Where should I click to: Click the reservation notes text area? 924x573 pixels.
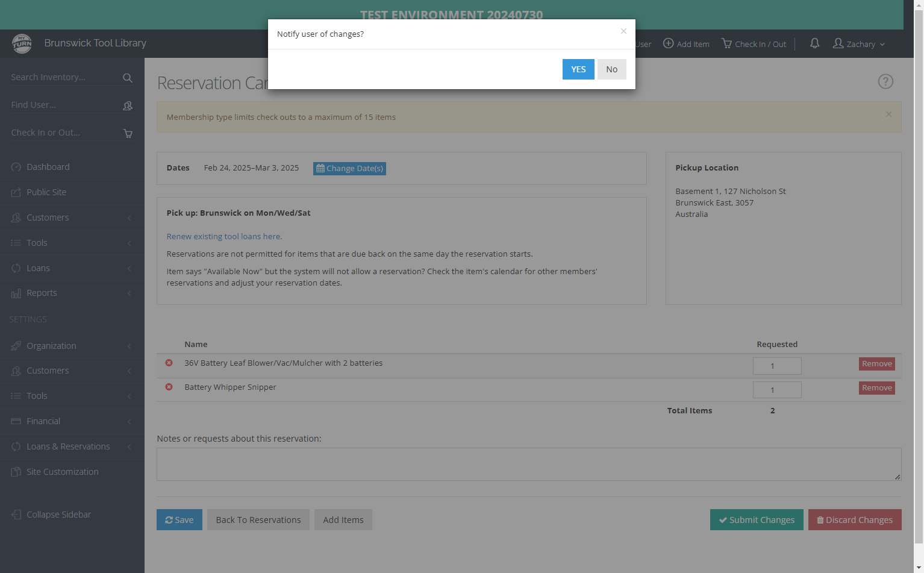(529, 464)
